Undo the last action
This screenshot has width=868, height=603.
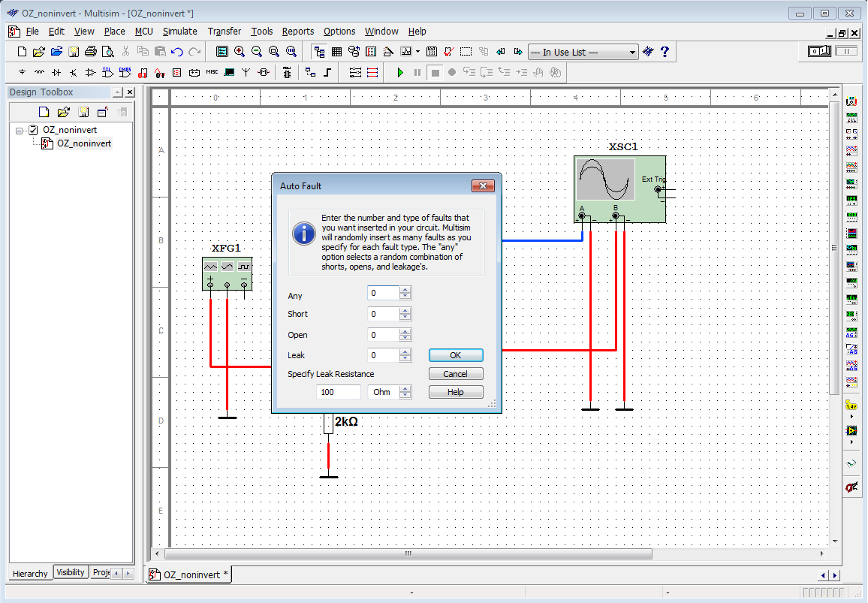point(177,52)
